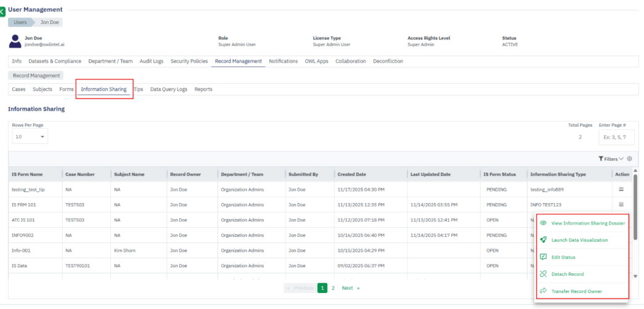This screenshot has height=309, width=644.
Task: Expand the Filters dropdown
Action: coord(611,159)
